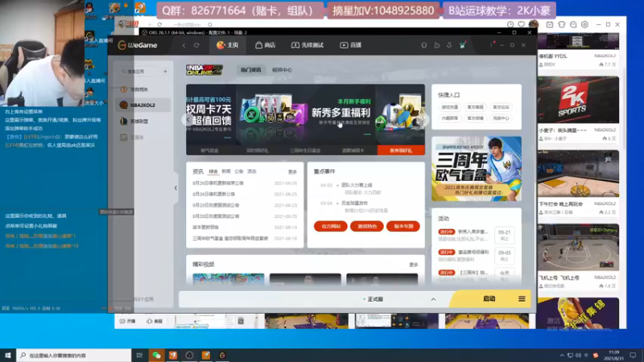644x362 pixels.
Task: Open 三周年欧气盲盒 news item
Action: pos(245,238)
